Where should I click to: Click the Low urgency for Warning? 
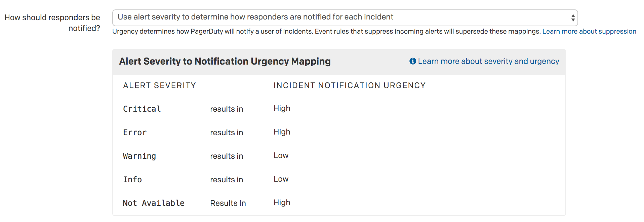pyautogui.click(x=281, y=155)
